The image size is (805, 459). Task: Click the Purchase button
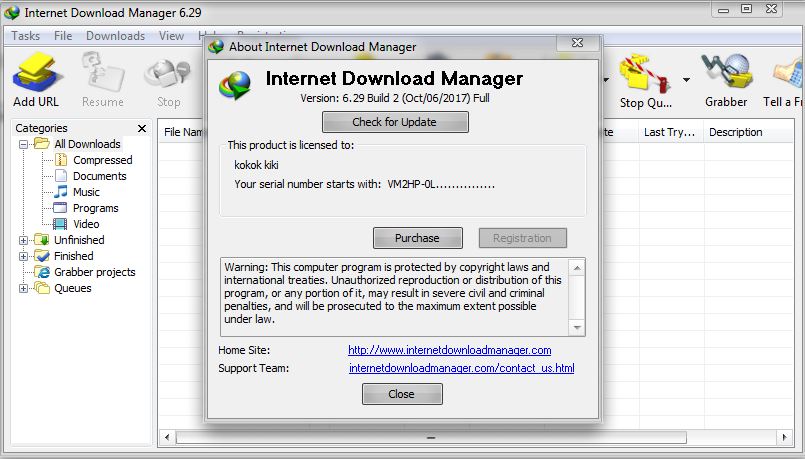[x=417, y=238]
